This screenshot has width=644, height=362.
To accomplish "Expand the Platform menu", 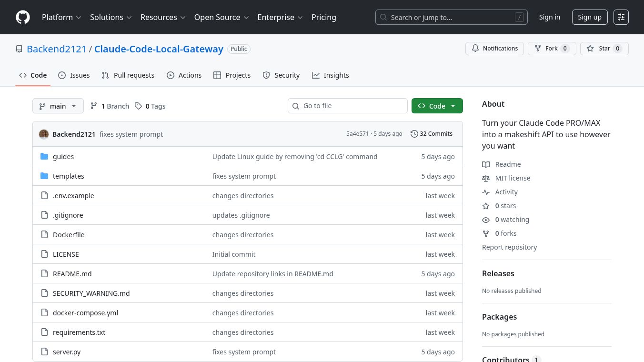I will (61, 17).
